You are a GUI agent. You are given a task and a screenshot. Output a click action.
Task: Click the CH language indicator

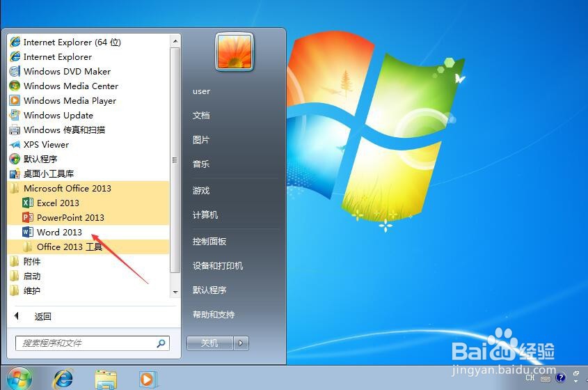click(x=530, y=377)
